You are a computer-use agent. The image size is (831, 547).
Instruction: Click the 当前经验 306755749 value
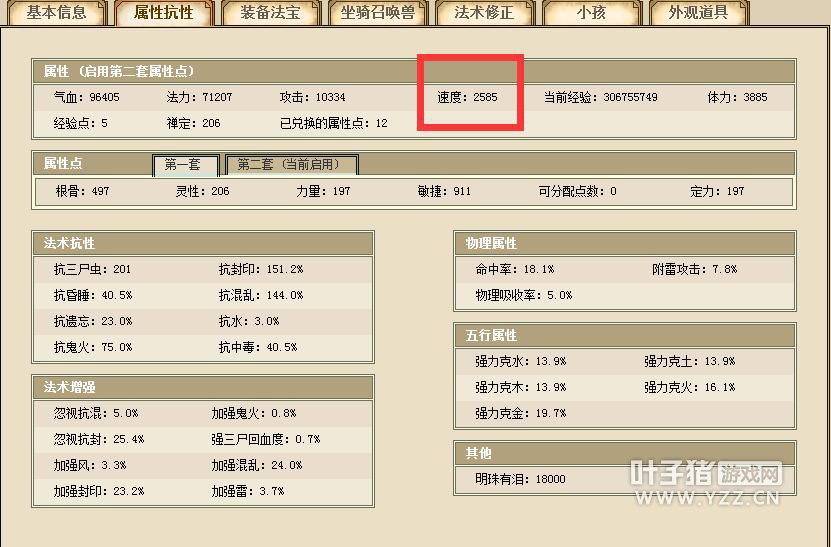tap(600, 98)
